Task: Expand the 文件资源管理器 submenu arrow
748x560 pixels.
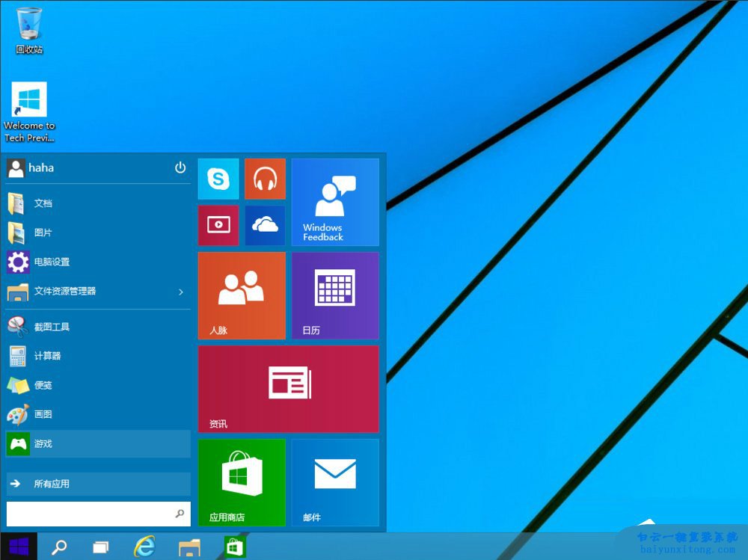Action: pos(181,292)
